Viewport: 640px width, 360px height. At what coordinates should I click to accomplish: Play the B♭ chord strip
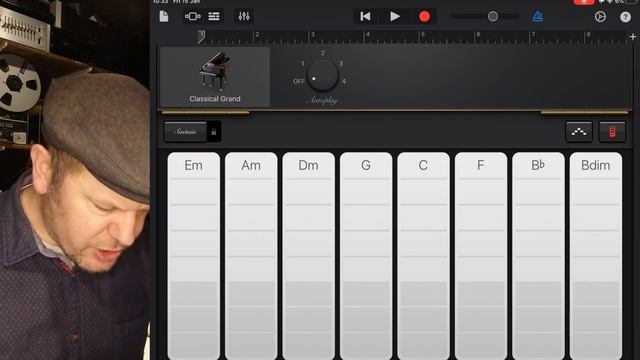(538, 256)
